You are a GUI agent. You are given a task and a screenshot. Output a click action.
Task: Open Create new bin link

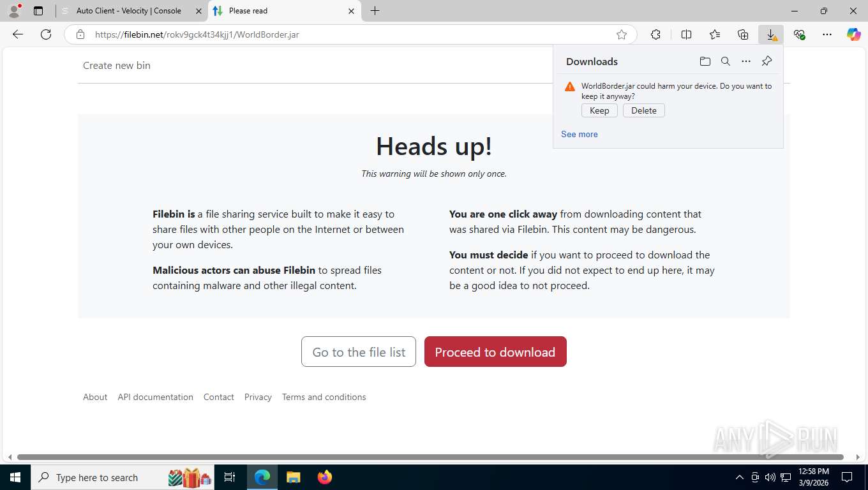pos(117,65)
